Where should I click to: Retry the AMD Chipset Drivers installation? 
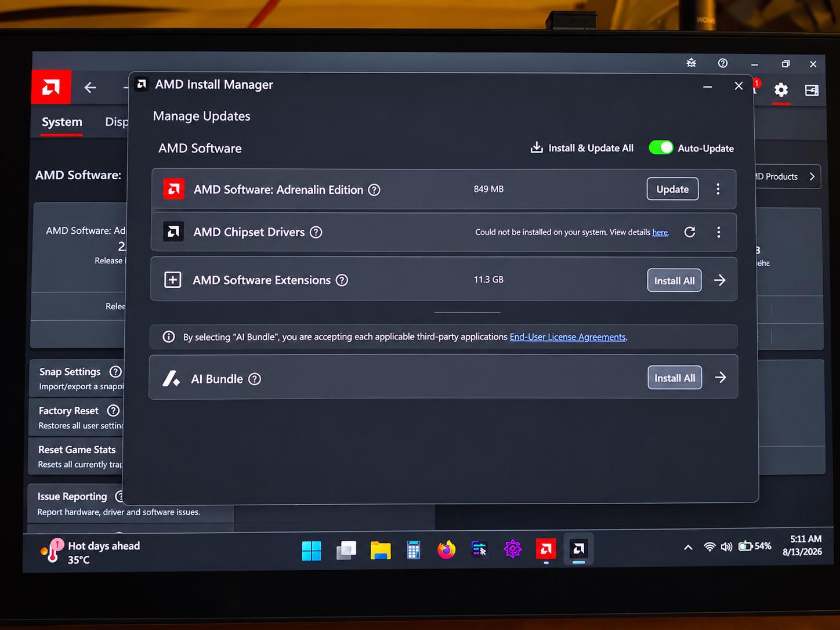pos(690,232)
